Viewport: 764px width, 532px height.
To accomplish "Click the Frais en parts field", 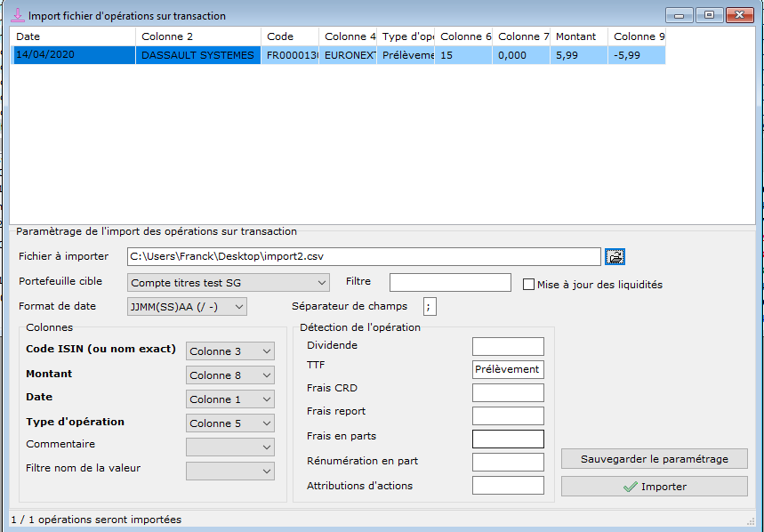I will [508, 439].
